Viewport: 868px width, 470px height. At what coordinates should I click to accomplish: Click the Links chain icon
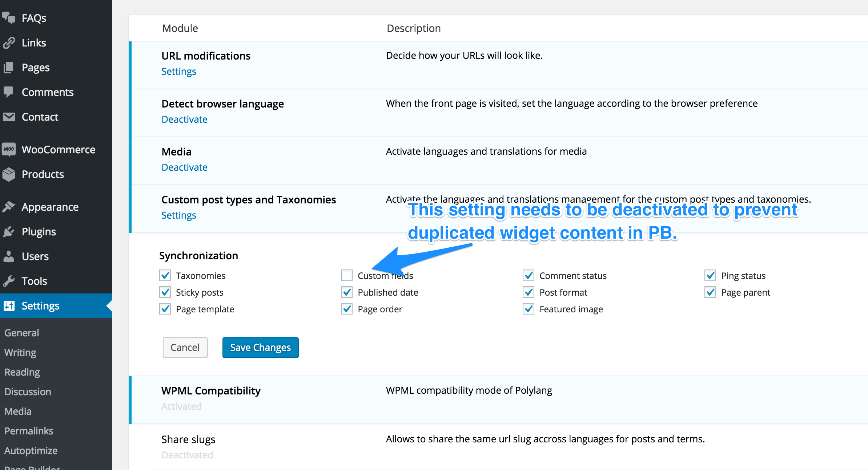9,42
